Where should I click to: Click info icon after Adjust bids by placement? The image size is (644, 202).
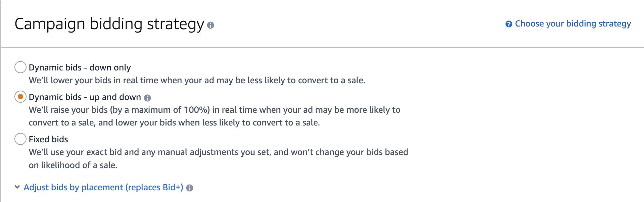click(190, 188)
